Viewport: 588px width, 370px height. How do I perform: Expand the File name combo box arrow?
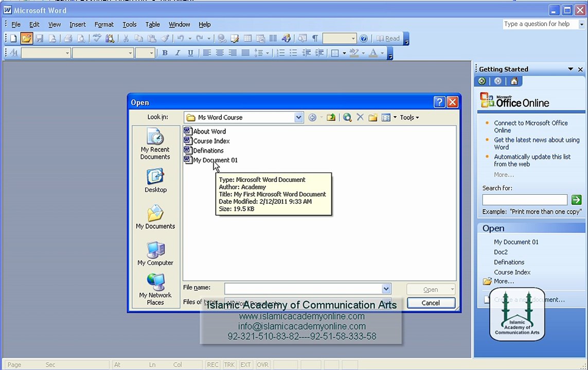(386, 289)
